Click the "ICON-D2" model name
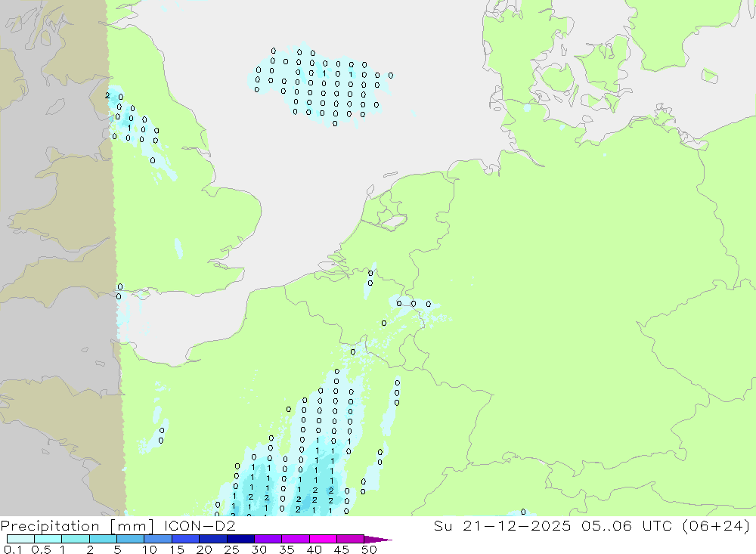 200,525
